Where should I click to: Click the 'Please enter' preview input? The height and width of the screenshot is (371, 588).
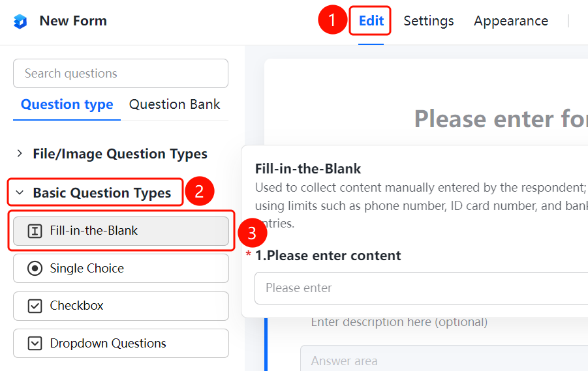421,288
